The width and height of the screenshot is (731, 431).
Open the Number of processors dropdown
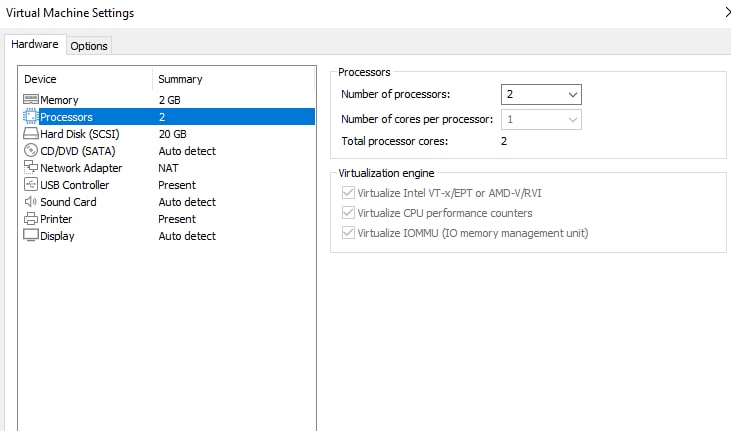541,95
